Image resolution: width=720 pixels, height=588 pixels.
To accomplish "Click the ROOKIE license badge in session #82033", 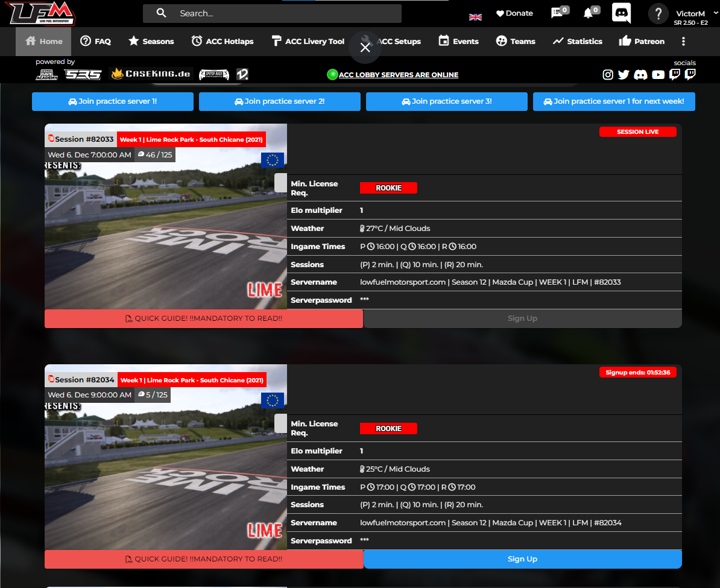I will [388, 188].
